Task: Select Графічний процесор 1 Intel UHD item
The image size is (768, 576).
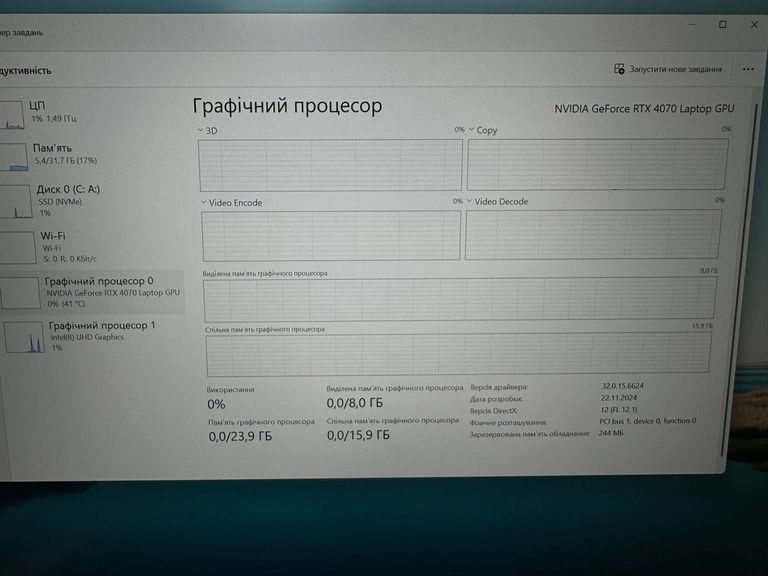Action: coord(92,336)
